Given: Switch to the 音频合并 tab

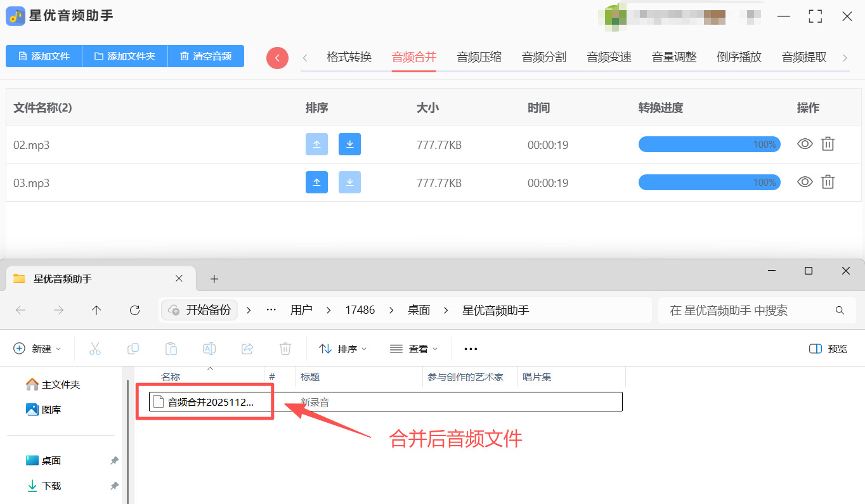Looking at the screenshot, I should [x=414, y=57].
